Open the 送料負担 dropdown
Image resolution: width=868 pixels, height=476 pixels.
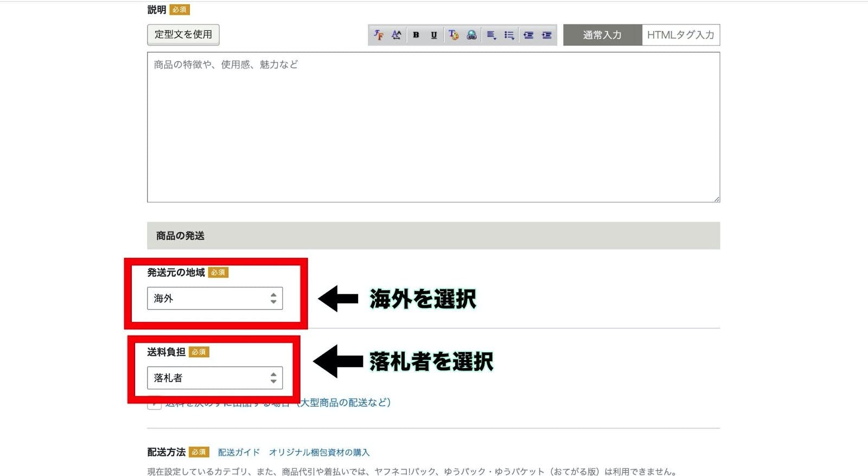215,378
